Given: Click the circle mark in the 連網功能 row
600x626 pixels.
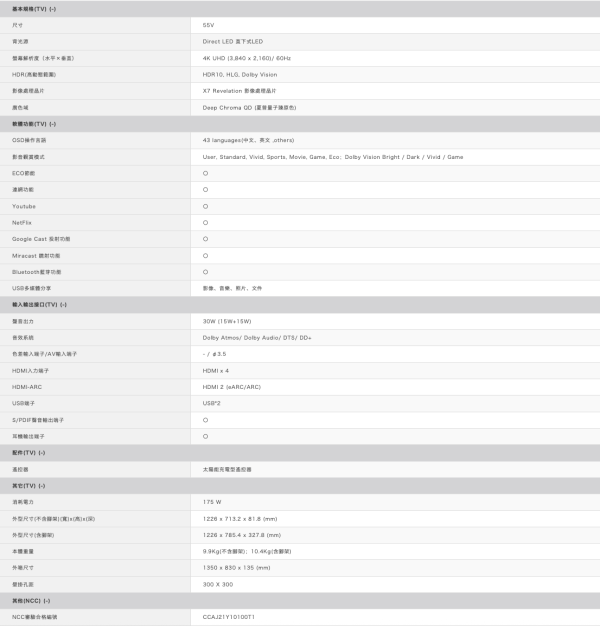Looking at the screenshot, I should (x=205, y=189).
